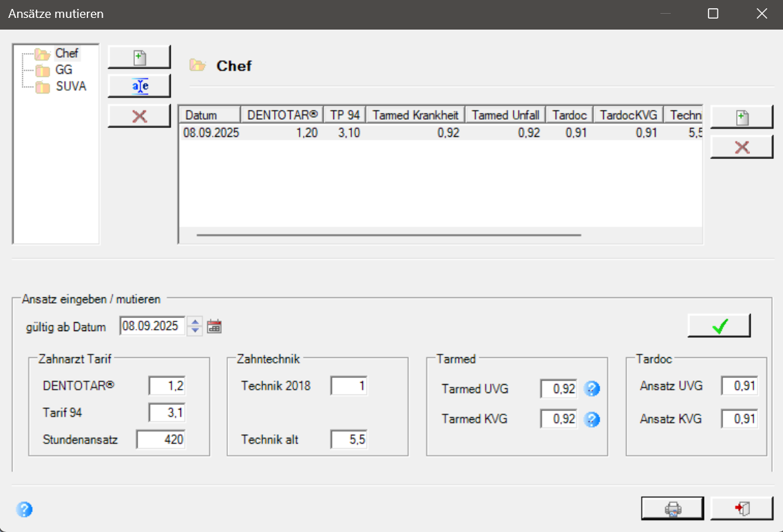Exit the dialog with the door icon button
The height and width of the screenshot is (532, 783).
pyautogui.click(x=742, y=509)
